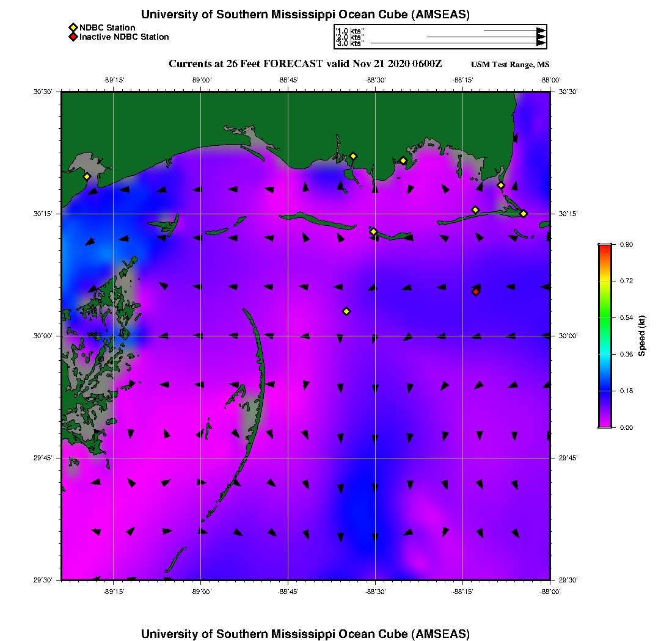Select station marker beside the 88°30' gridline
The height and width of the screenshot is (641, 672).
[374, 231]
